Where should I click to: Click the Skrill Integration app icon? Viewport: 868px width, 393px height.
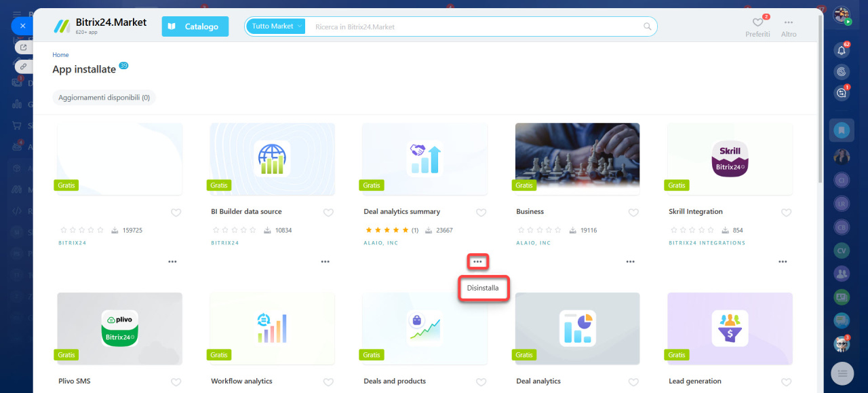(x=730, y=158)
